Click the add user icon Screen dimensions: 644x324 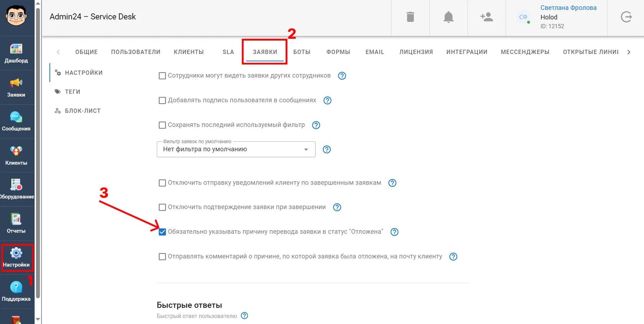pos(486,17)
